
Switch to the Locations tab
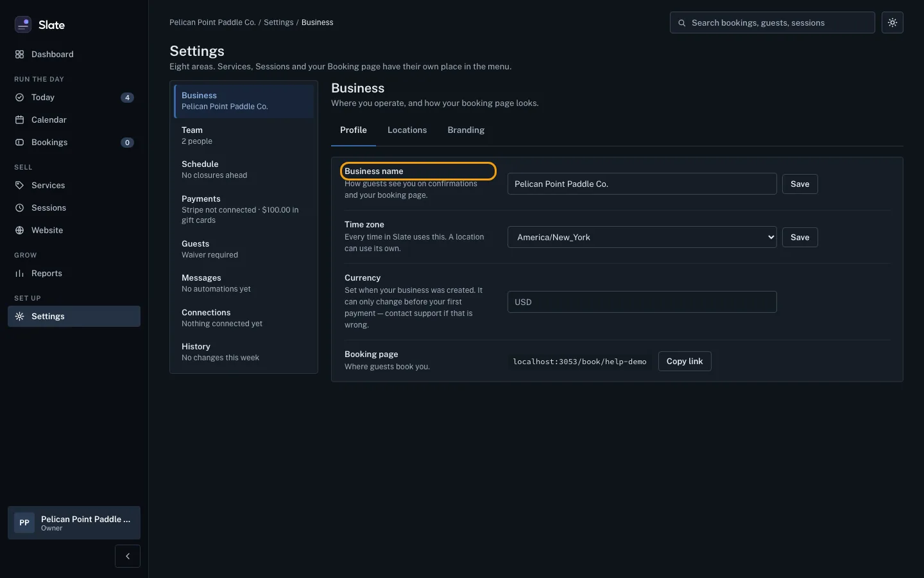click(407, 130)
